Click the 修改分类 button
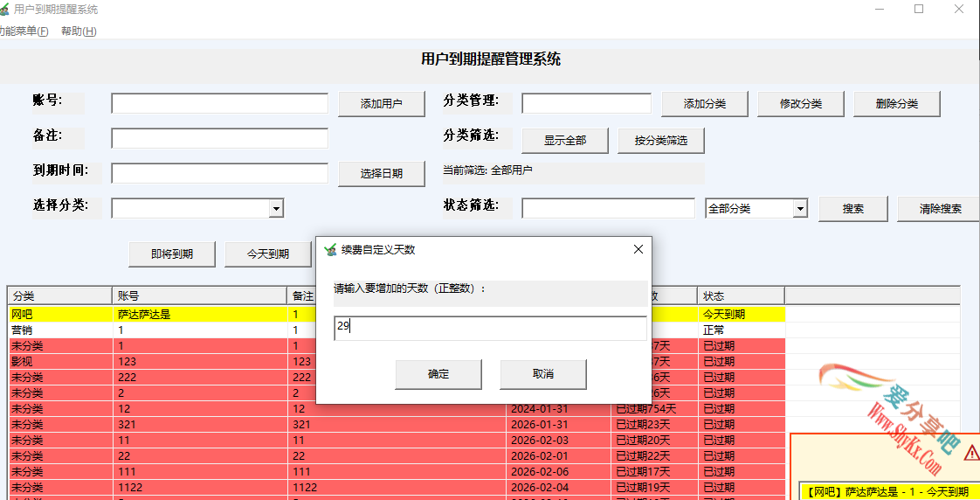Viewport: 980px width, 500px height. point(801,104)
